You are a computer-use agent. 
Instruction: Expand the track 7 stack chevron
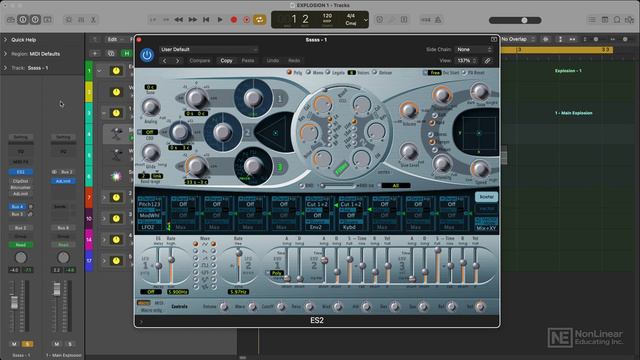(104, 198)
